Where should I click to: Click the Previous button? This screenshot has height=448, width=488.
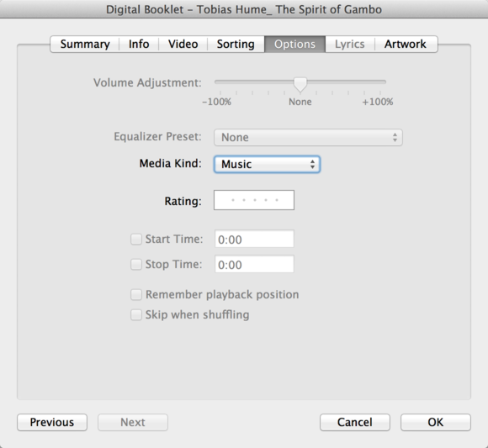point(52,422)
